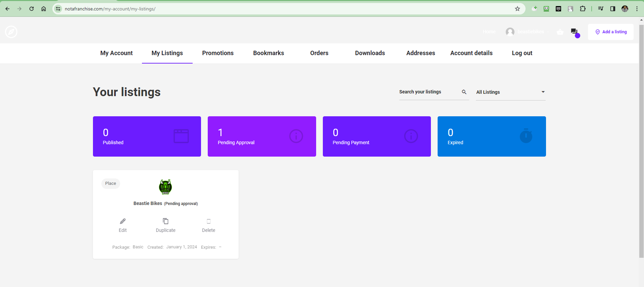The image size is (644, 287).
Task: Click Log out
Action: click(x=522, y=53)
